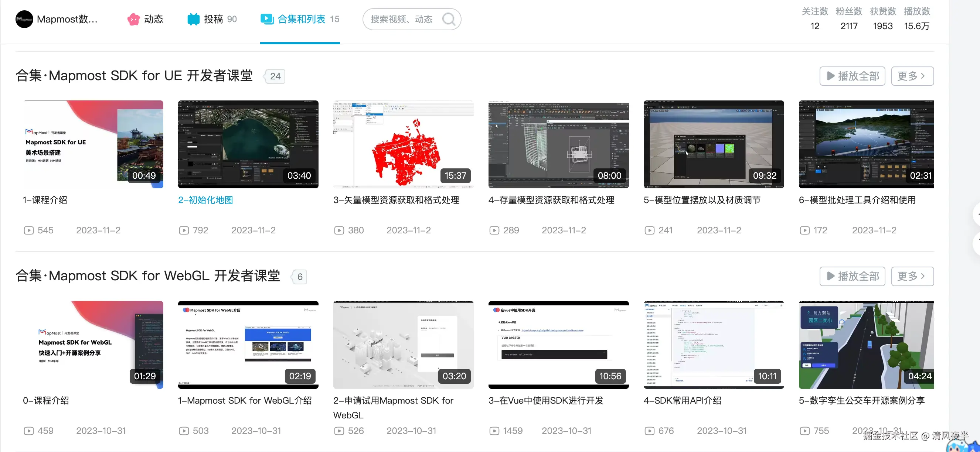980x452 pixels.
Task: Click play-count icon under 4-SDK常用API介绍
Action: (649, 431)
